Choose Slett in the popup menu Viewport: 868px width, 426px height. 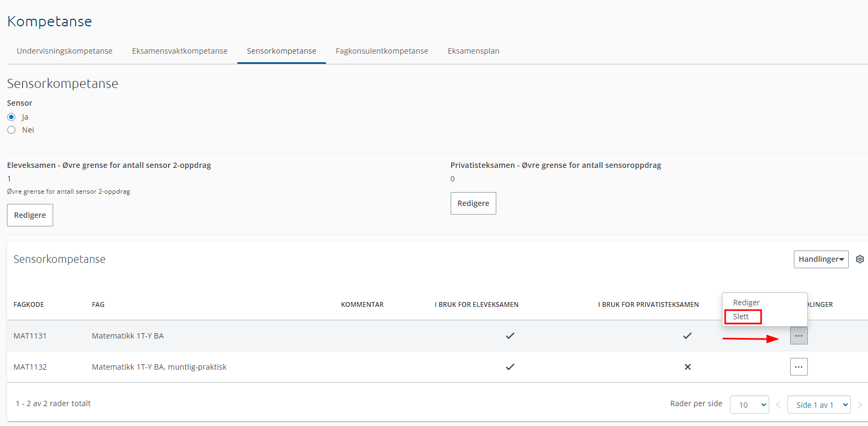point(741,317)
